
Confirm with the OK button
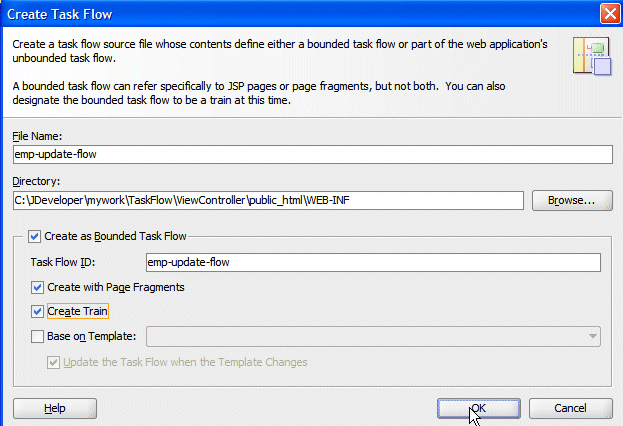pyautogui.click(x=479, y=408)
